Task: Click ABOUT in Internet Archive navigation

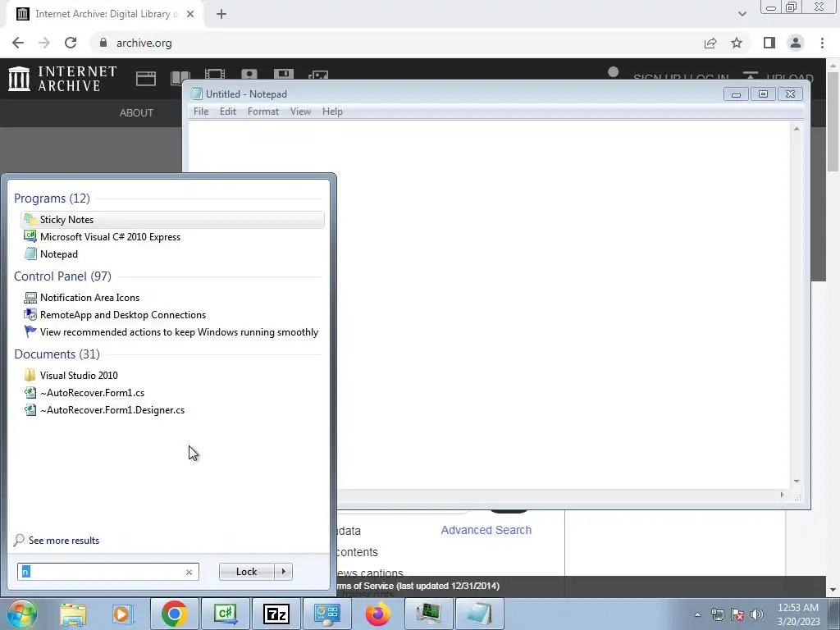Action: tap(136, 113)
